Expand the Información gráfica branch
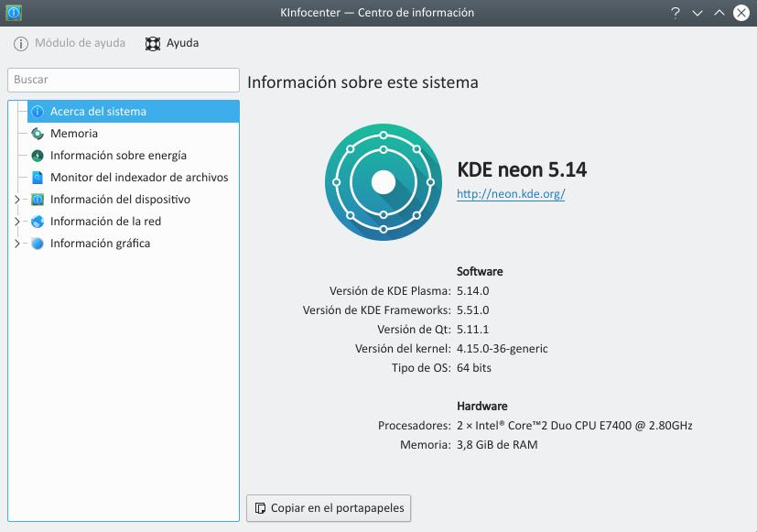Image resolution: width=757 pixels, height=532 pixels. (16, 244)
